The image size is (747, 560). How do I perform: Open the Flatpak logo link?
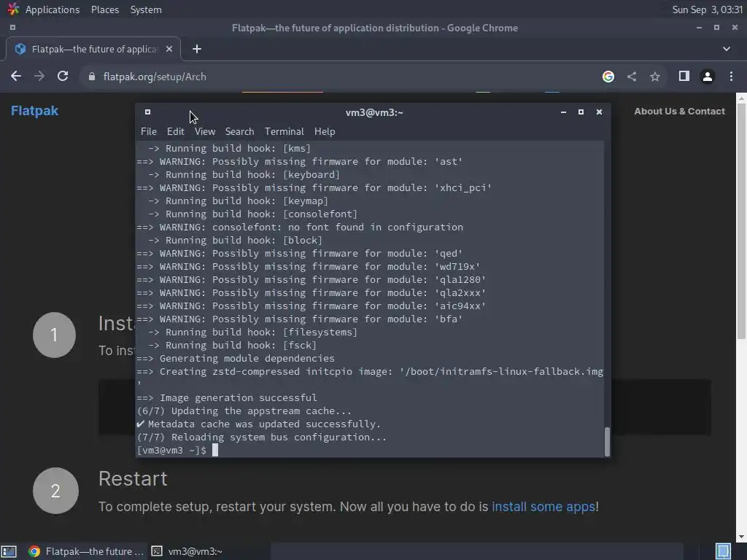coord(34,111)
